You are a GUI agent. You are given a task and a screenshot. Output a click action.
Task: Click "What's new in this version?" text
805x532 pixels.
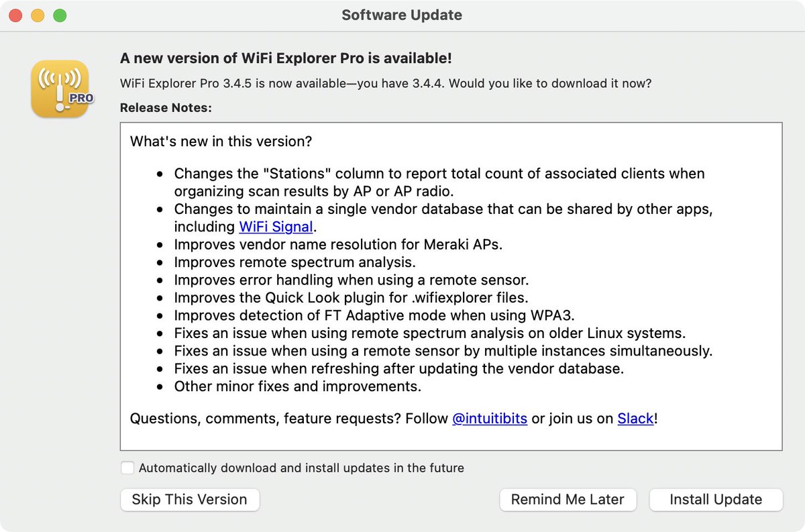pos(221,142)
